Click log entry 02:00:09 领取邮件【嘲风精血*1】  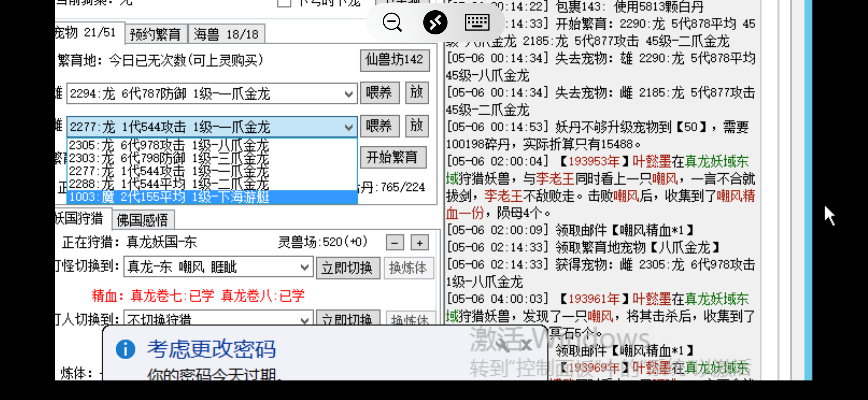pyautogui.click(x=570, y=231)
